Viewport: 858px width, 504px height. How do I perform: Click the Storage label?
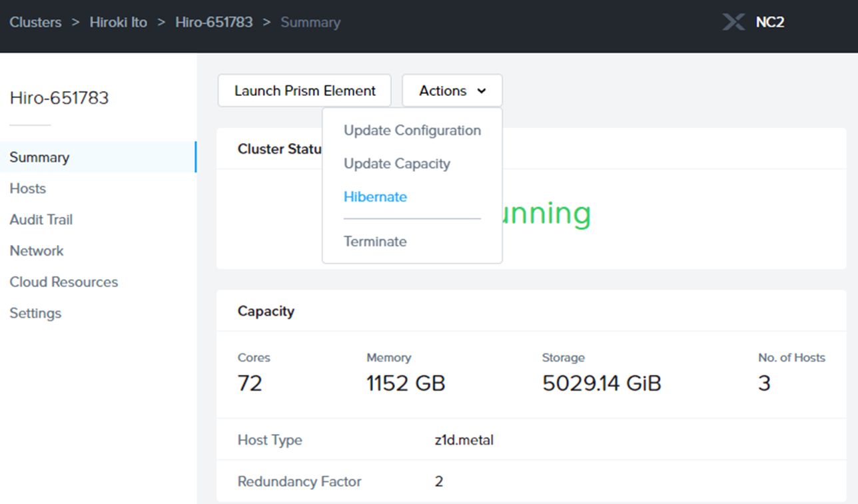(x=563, y=358)
